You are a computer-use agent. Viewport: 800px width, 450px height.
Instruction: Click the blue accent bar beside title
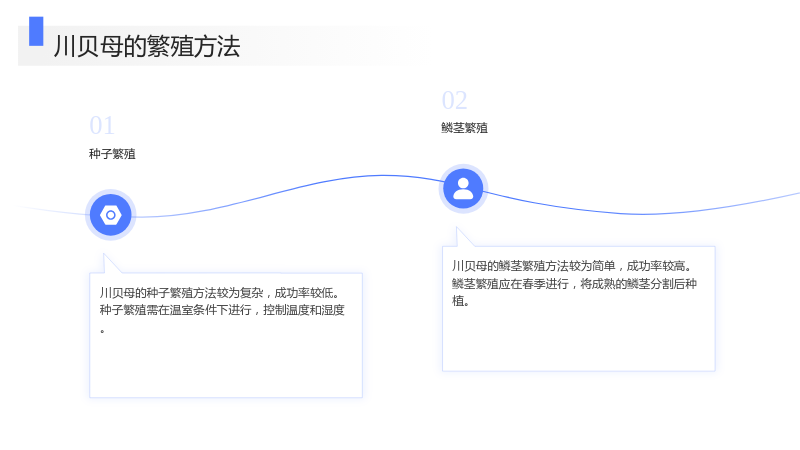click(x=36, y=31)
